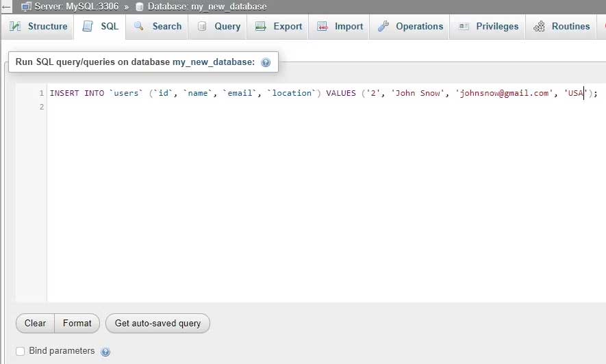606x364 pixels.
Task: Click the Export tab's icon
Action: tap(260, 26)
